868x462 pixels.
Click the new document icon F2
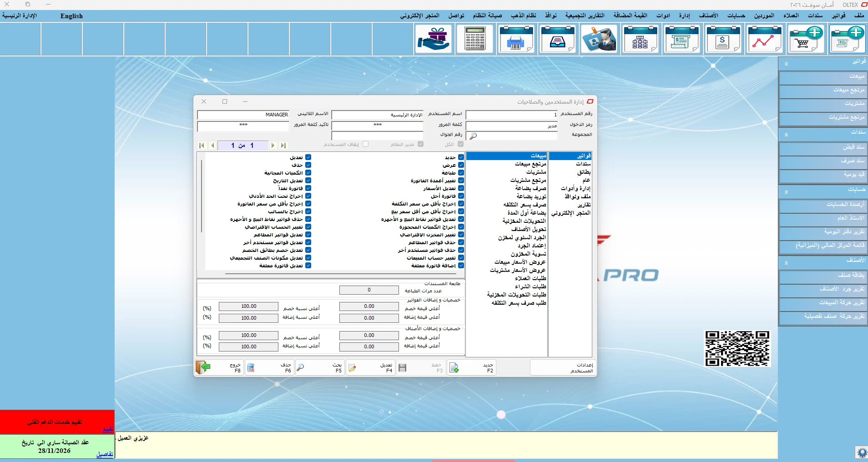coord(454,368)
